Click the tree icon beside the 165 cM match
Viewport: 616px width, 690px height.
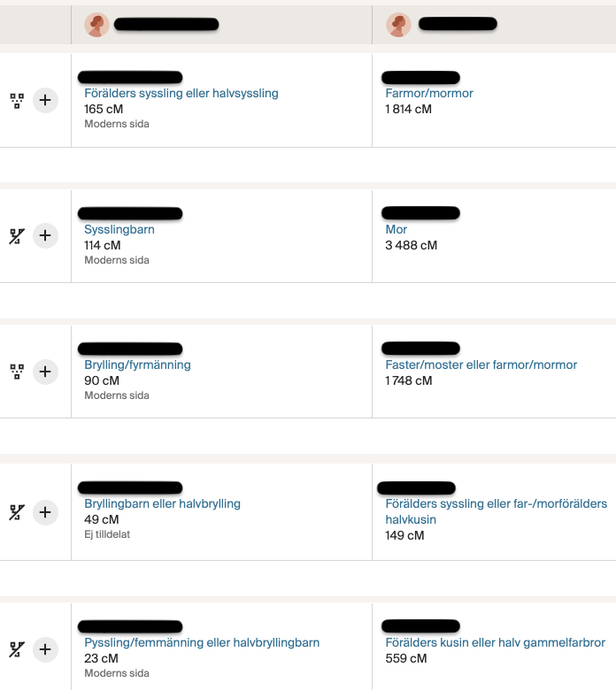[17, 100]
